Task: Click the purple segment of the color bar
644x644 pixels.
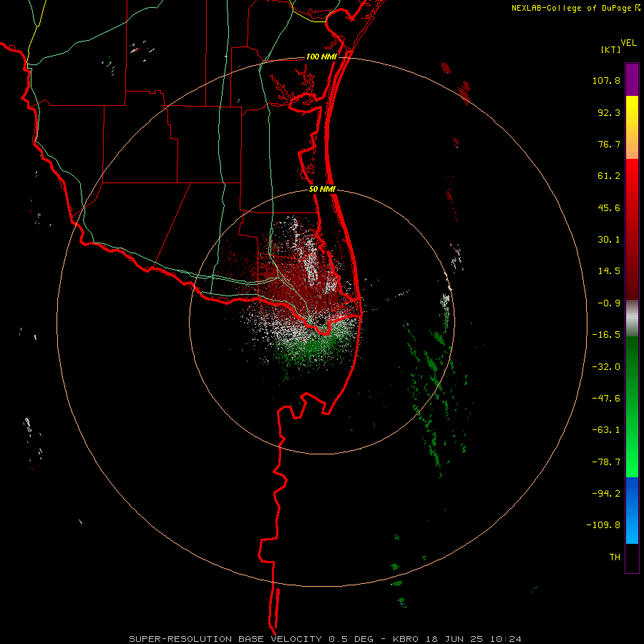Action: click(x=632, y=79)
